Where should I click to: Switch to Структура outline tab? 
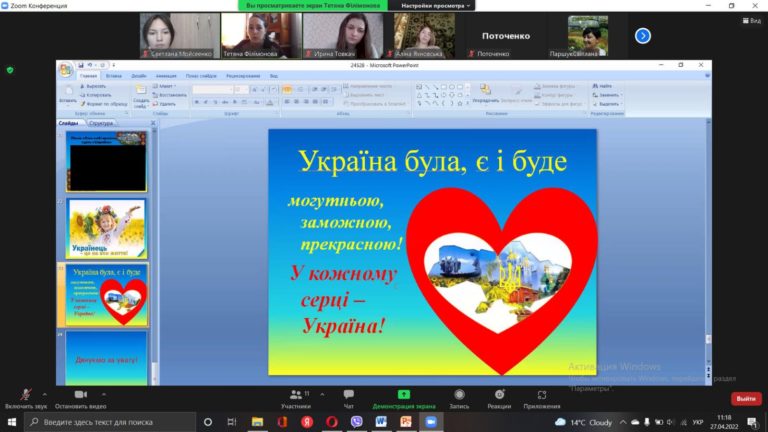101,123
